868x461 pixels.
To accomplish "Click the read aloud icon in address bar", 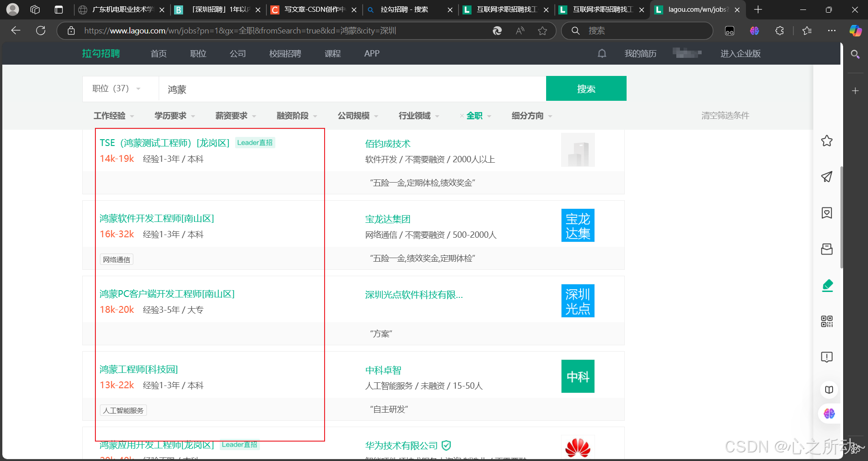I will point(520,31).
